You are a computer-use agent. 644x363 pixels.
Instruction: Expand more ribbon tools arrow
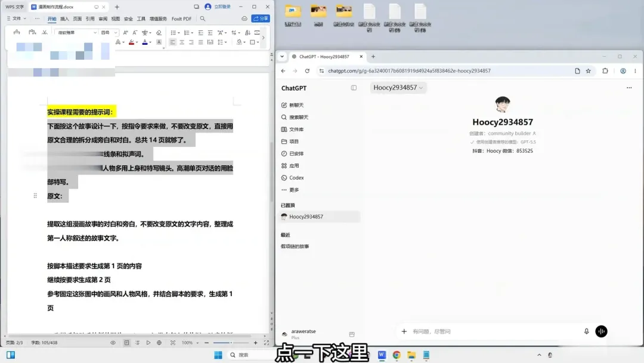(x=264, y=38)
